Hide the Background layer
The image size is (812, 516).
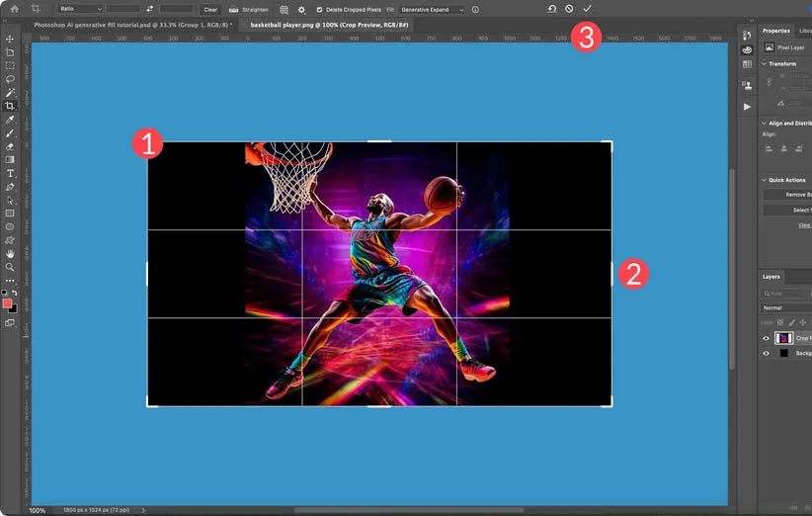pos(766,353)
